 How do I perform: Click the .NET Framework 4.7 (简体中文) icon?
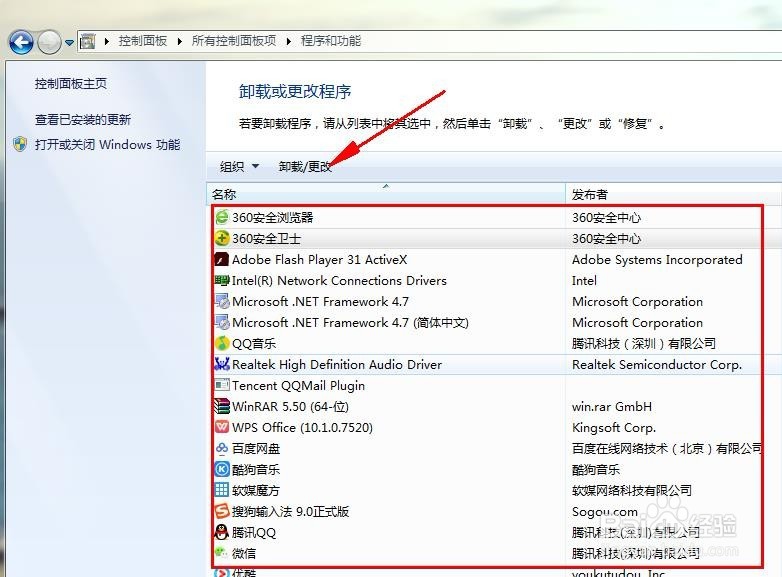coord(222,322)
